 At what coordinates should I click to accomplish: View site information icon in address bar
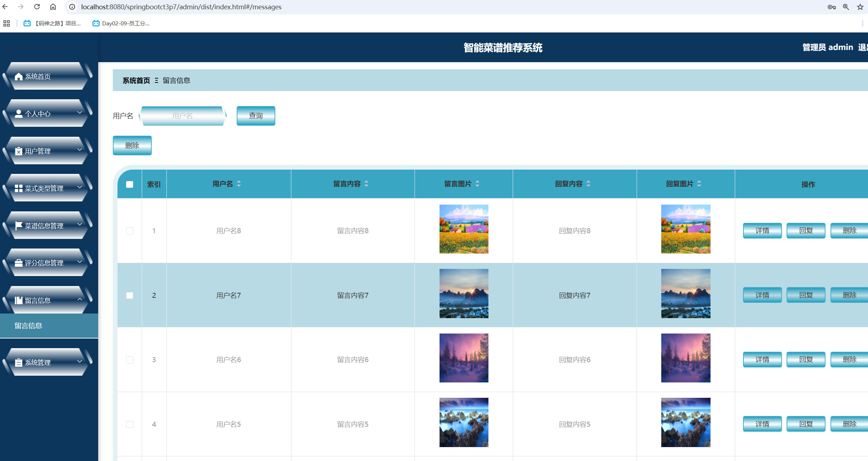[x=72, y=7]
